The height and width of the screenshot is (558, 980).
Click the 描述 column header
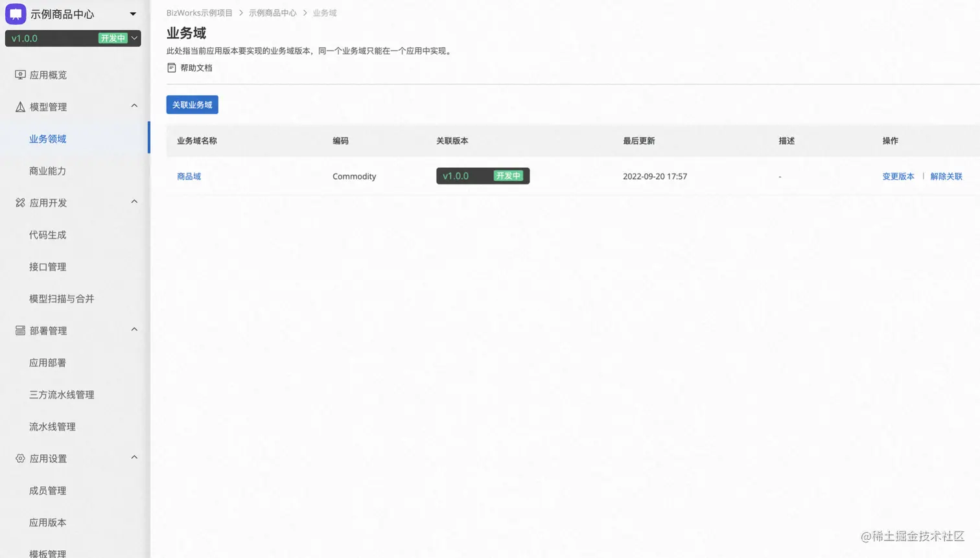click(786, 141)
